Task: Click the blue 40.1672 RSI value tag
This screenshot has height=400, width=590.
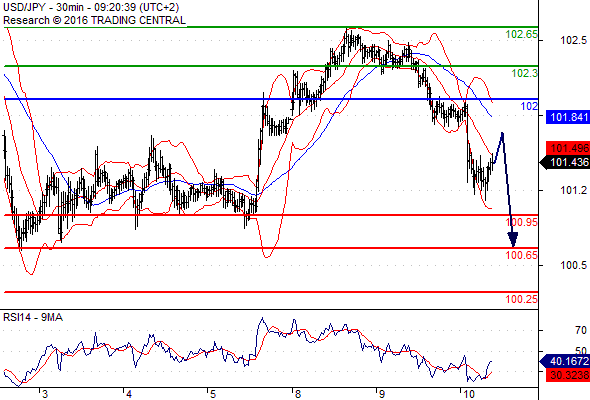Action: [x=565, y=362]
